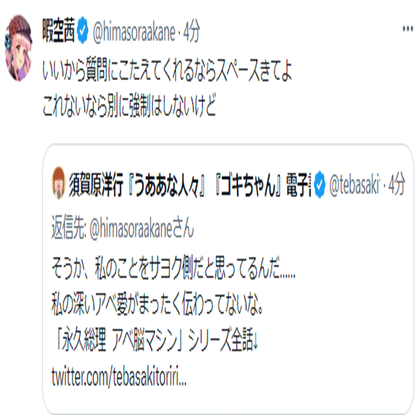Viewport: 415px width, 415px height.
Task: Click the 返信先 label in the quoted tweet
Action: click(x=69, y=228)
